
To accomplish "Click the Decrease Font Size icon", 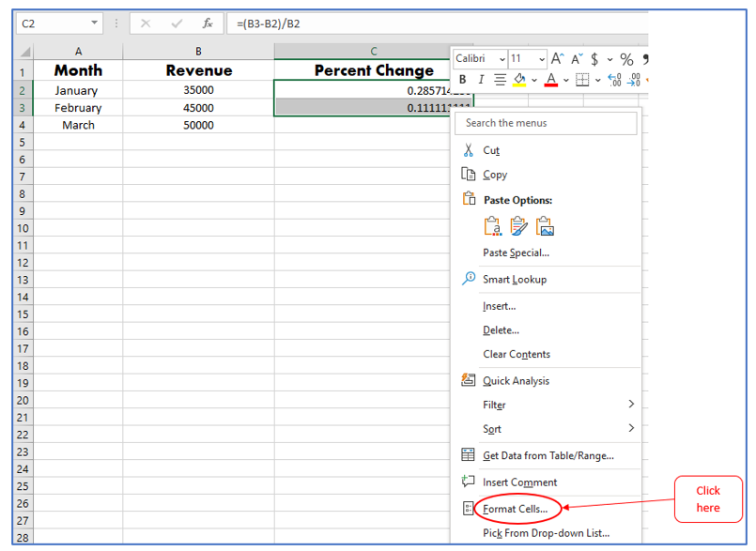I will pos(577,59).
